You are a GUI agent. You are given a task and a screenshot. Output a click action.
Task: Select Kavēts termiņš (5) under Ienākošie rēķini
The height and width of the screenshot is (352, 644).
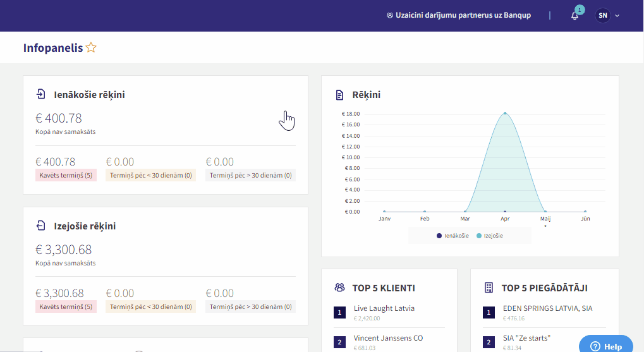(x=66, y=176)
